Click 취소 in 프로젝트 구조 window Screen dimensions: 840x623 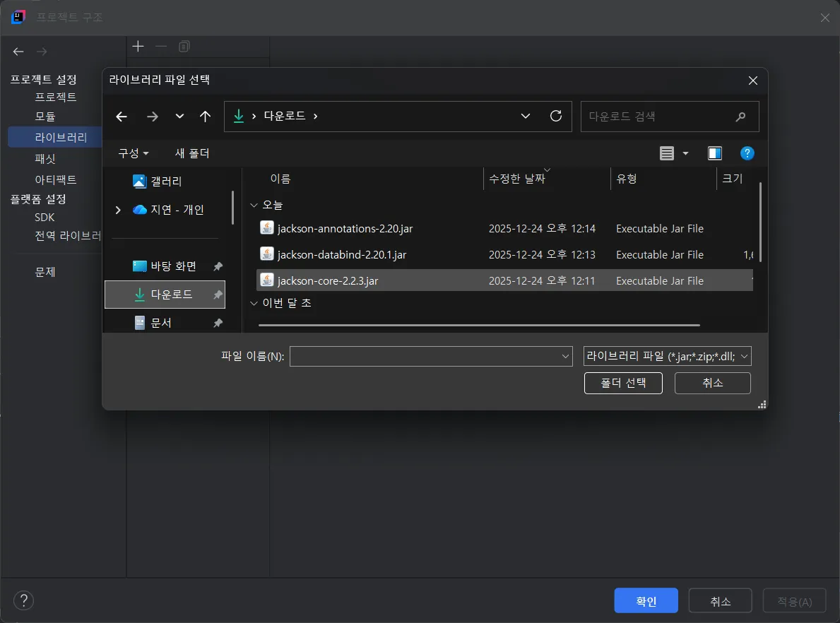(x=721, y=601)
